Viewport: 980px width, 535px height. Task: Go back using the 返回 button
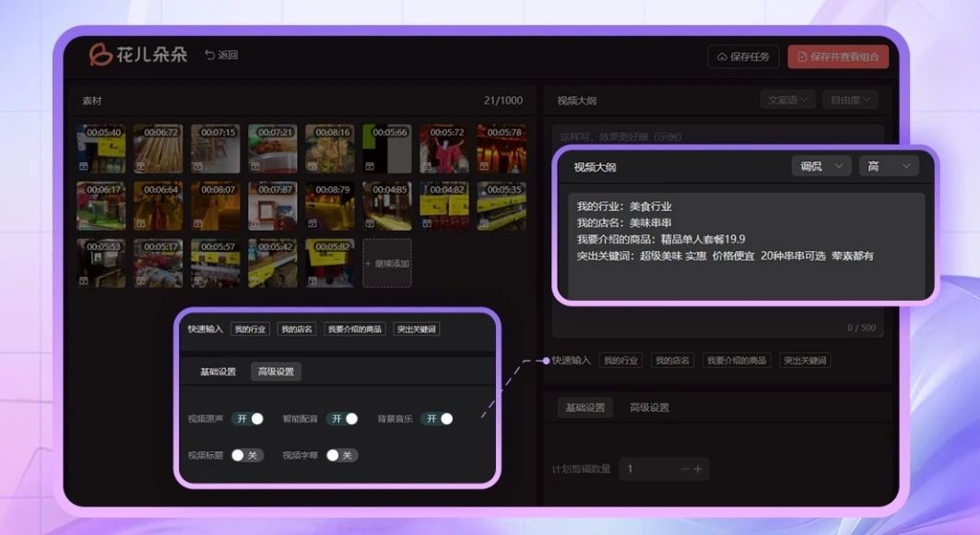coord(221,55)
